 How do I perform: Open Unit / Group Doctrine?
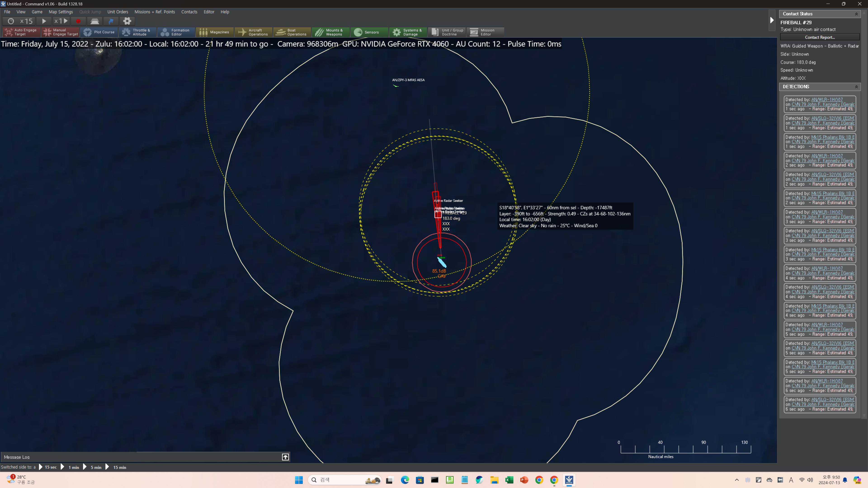click(447, 32)
